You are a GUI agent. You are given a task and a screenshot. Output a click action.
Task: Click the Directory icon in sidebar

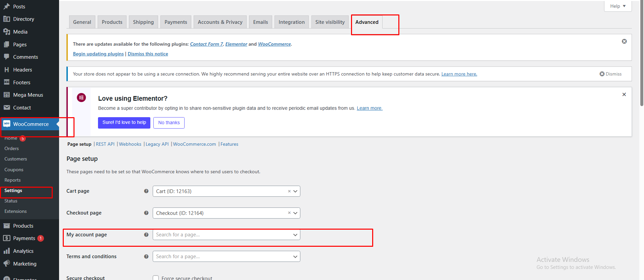coord(6,19)
